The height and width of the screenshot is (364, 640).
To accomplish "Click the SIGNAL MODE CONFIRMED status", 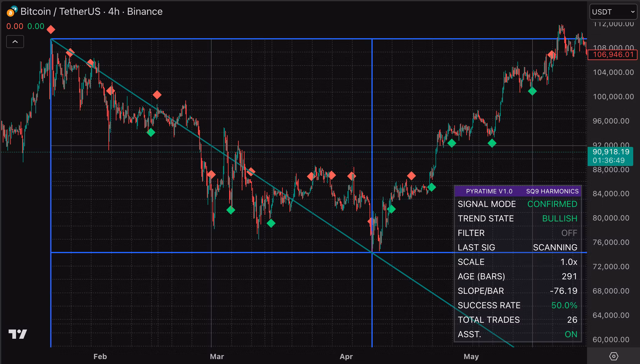I will [552, 204].
